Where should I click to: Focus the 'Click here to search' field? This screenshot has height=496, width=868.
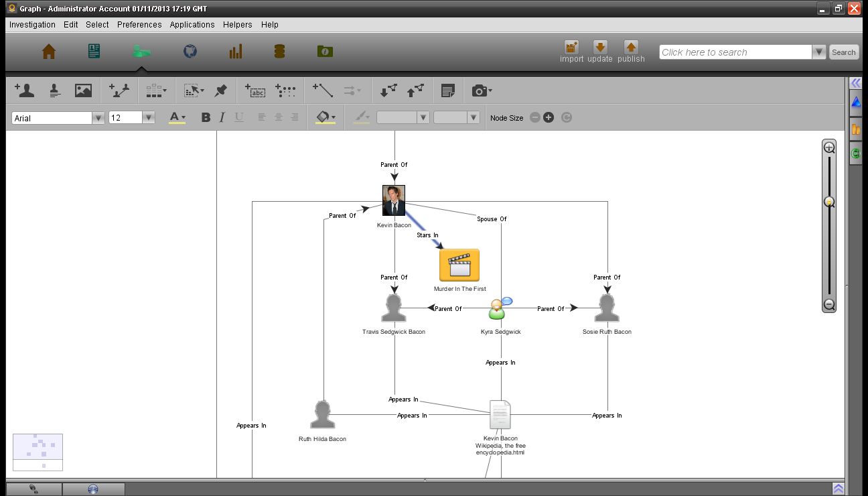click(735, 52)
